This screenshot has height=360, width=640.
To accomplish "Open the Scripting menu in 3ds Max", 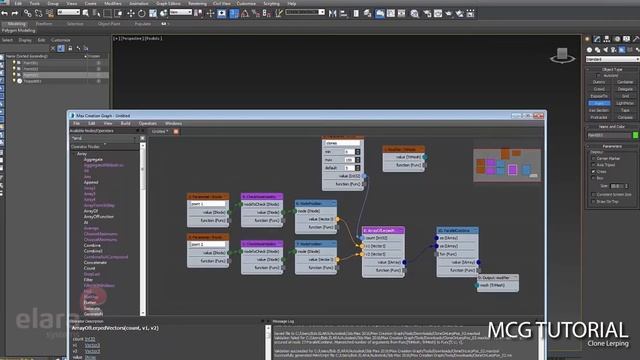I will coord(271,3).
